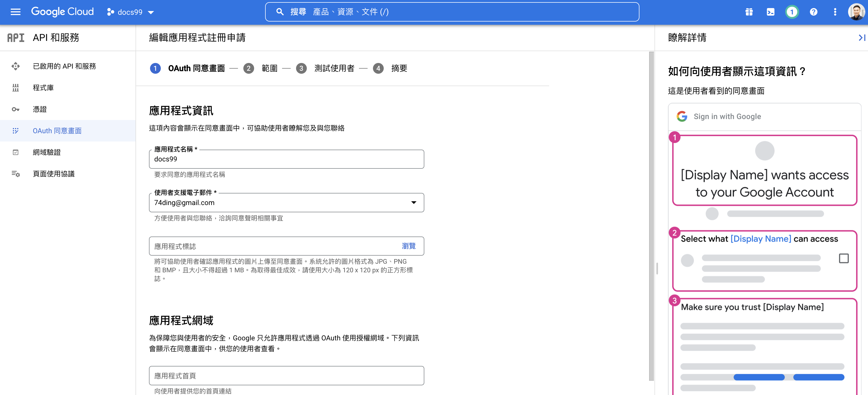Open the three-dot settings menu

835,12
